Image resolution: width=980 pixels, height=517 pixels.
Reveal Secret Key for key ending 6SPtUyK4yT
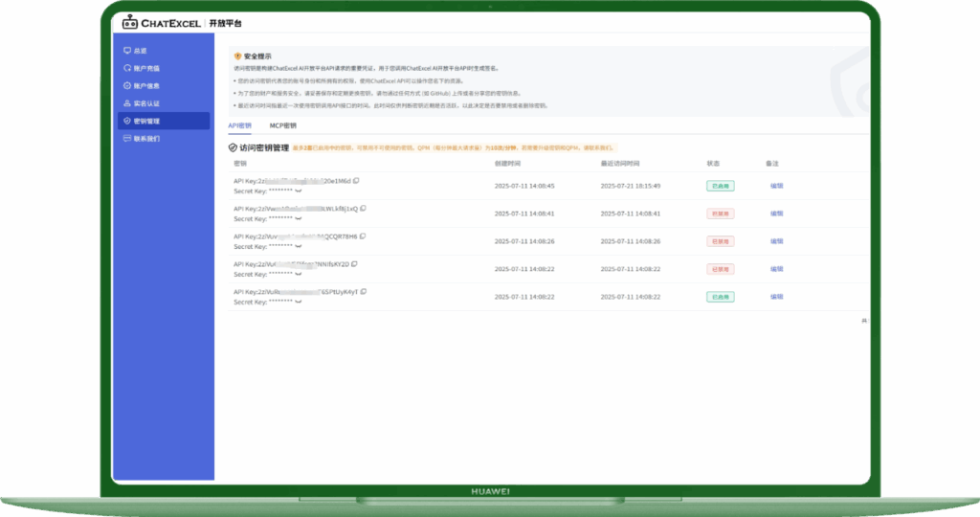point(299,302)
